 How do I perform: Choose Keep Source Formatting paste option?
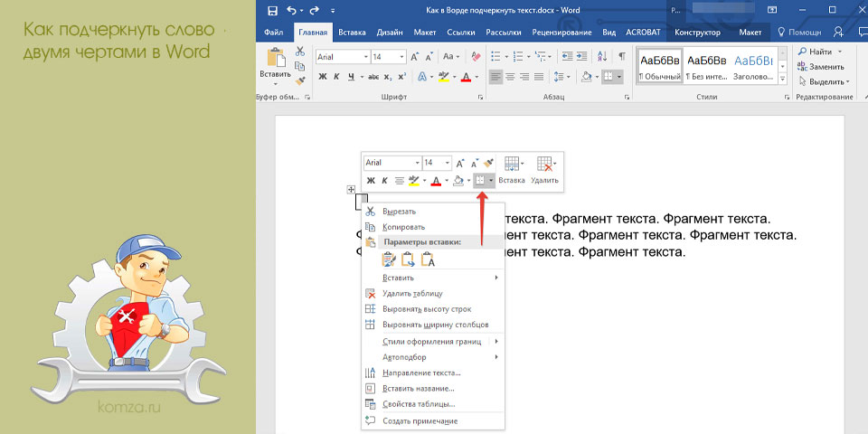click(x=390, y=259)
